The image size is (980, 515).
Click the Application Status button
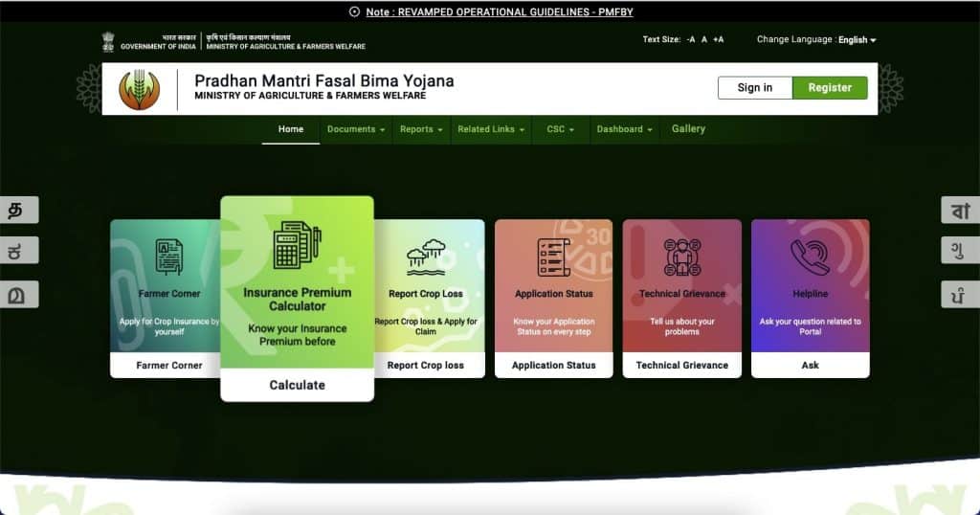pos(554,365)
